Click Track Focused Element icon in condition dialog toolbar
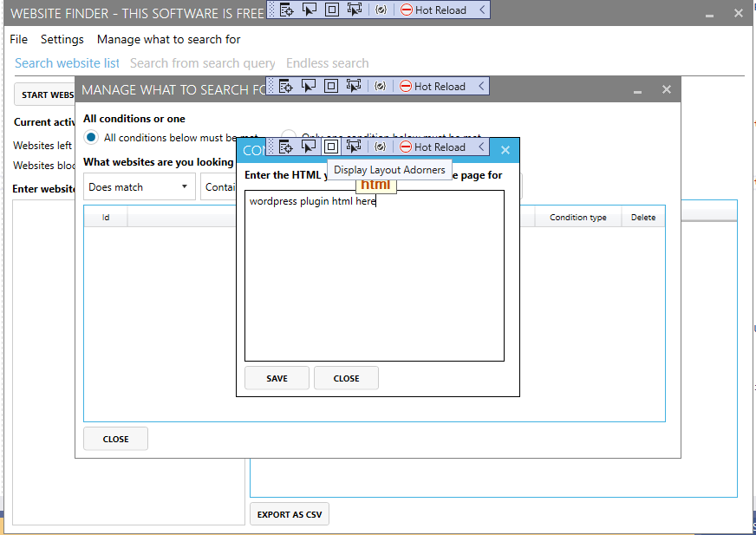This screenshot has height=535, width=756. point(354,147)
